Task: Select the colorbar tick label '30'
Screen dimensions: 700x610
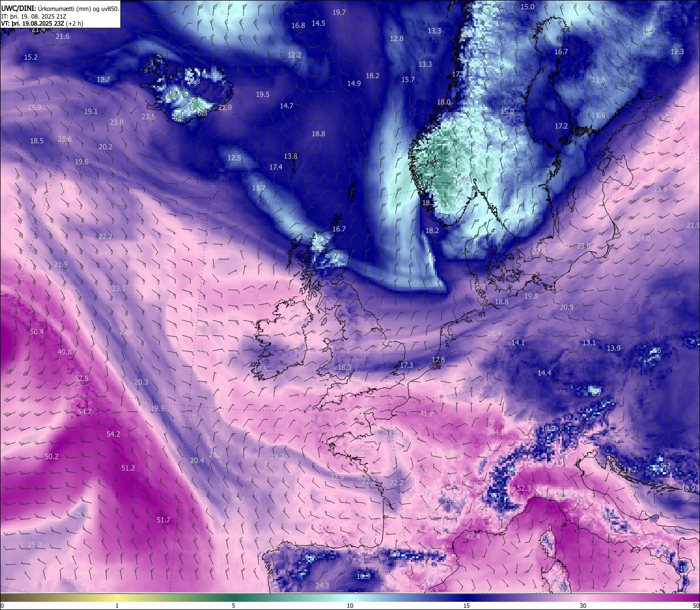Action: [x=583, y=606]
